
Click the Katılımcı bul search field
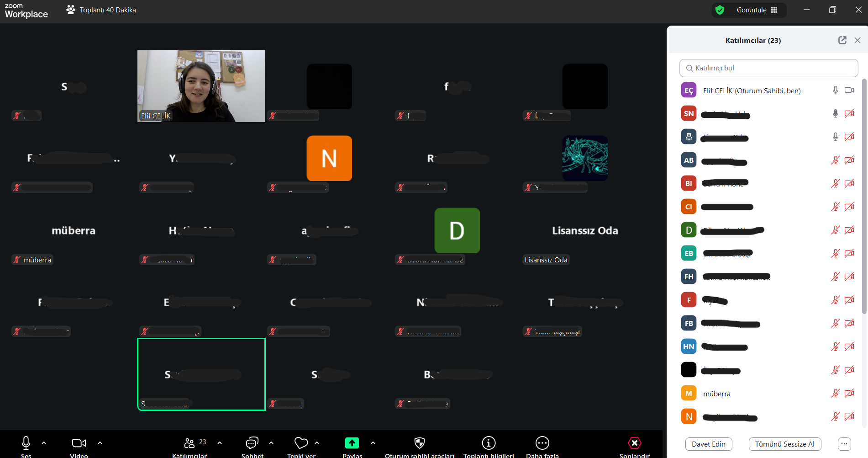(768, 68)
